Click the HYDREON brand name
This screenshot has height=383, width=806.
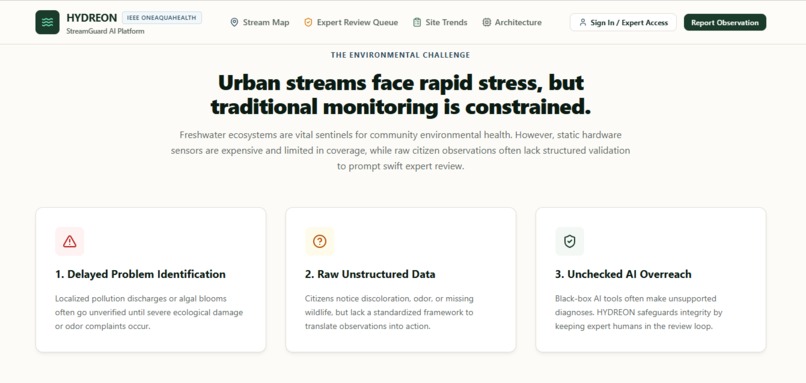point(91,18)
